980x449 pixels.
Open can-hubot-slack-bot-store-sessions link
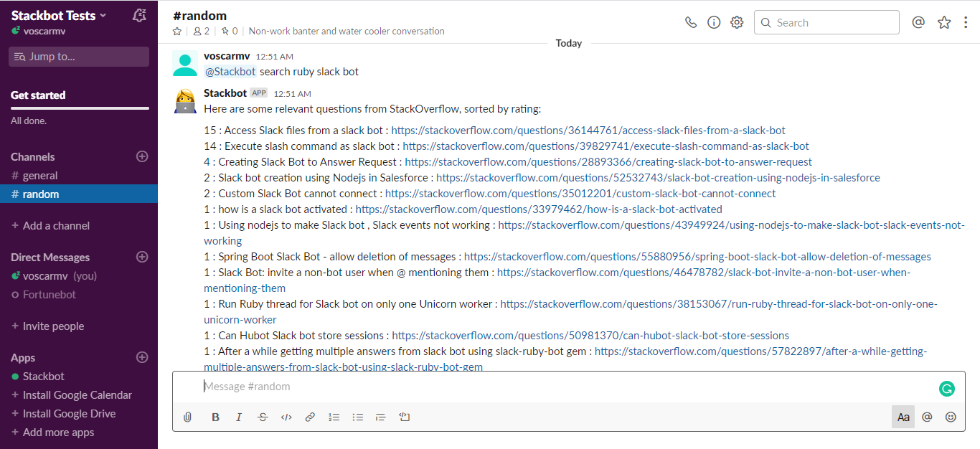(x=590, y=336)
